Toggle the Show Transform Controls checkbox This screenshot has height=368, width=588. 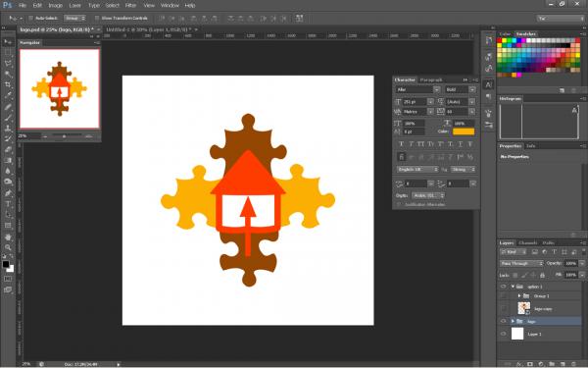(x=97, y=18)
